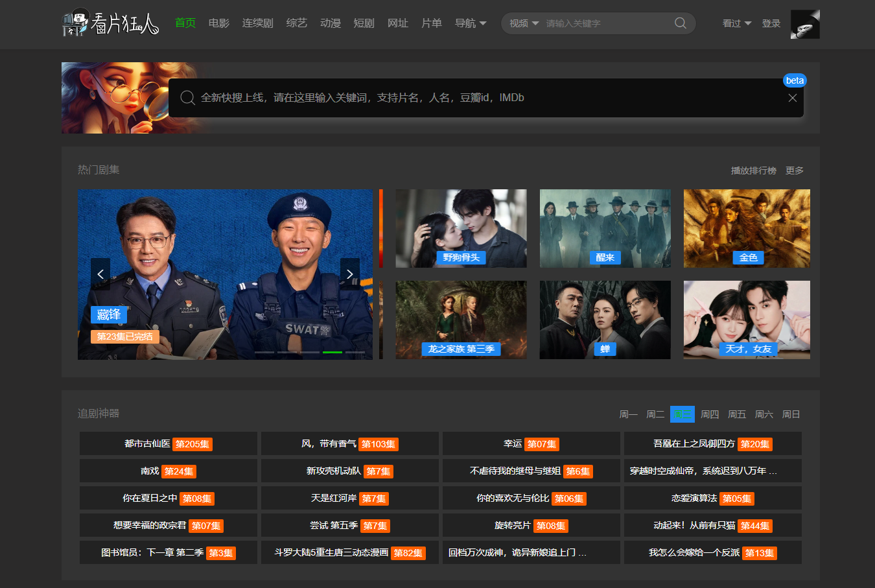
Task: Open the 藏锋 carousel banner
Action: click(x=225, y=274)
